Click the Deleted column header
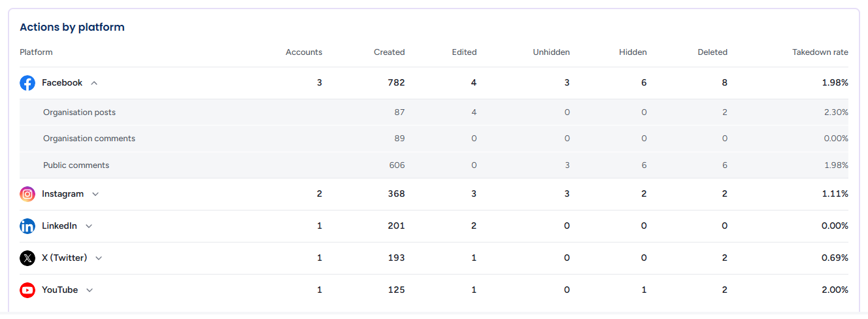868x319 pixels. coord(712,52)
